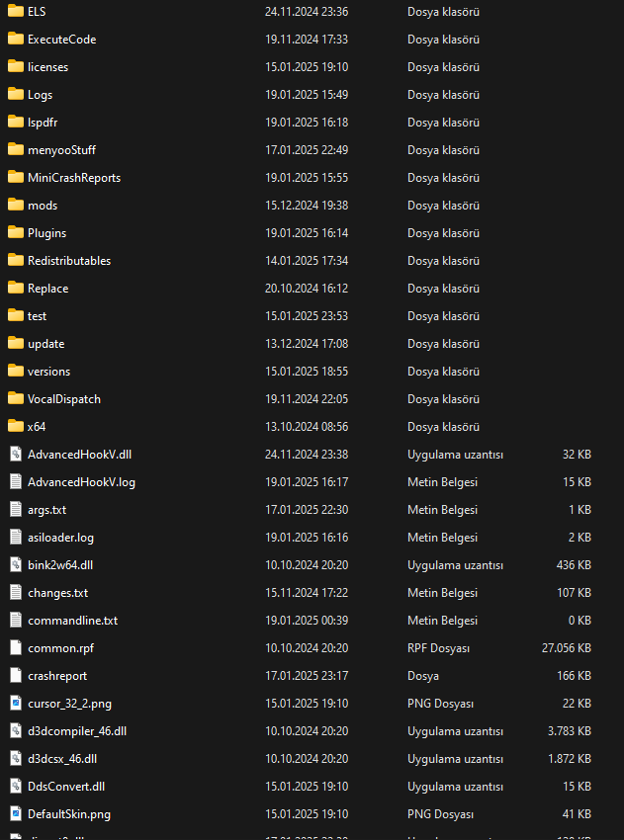Select the commandline.txt file name
The image size is (624, 840).
(x=72, y=621)
